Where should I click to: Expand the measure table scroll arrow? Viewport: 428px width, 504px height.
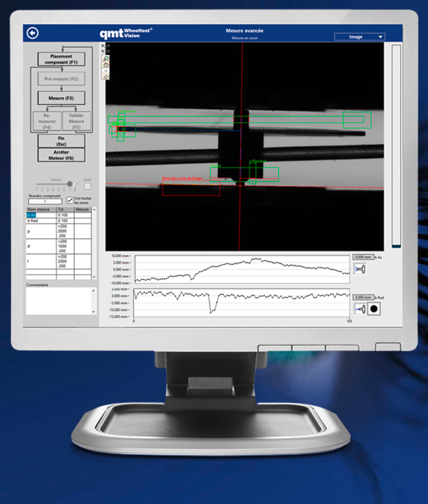click(94, 209)
